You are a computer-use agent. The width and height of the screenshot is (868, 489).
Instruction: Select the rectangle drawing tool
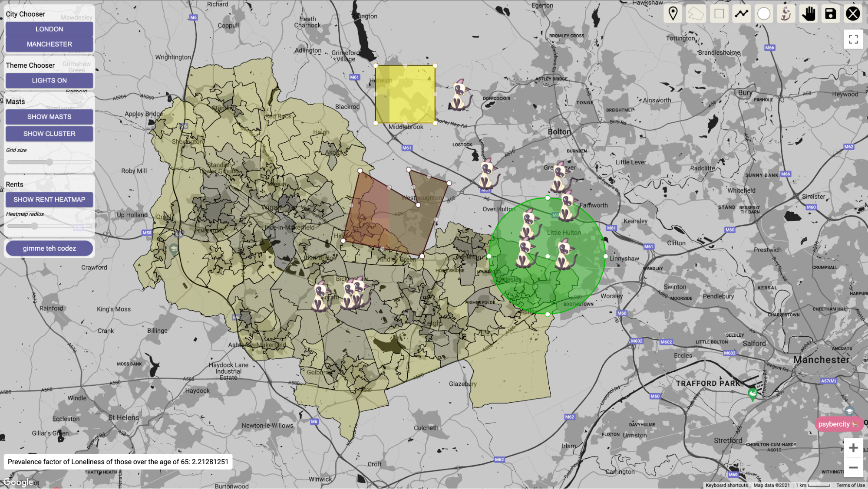pos(719,14)
